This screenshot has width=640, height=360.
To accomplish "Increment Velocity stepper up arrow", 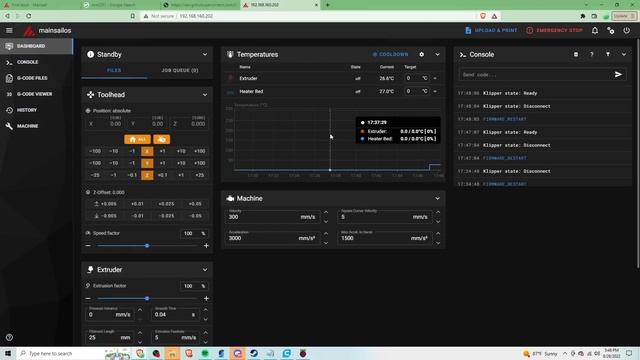I will point(326,213).
